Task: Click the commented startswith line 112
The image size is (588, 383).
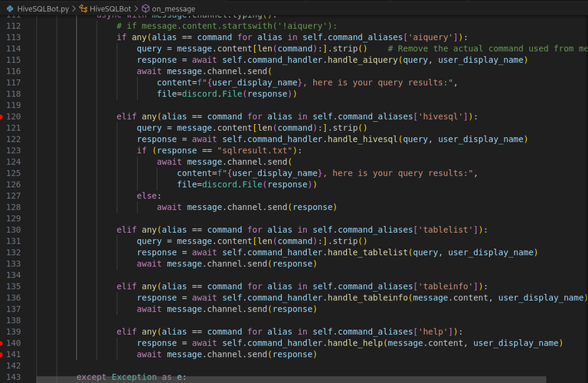Action: [227, 26]
